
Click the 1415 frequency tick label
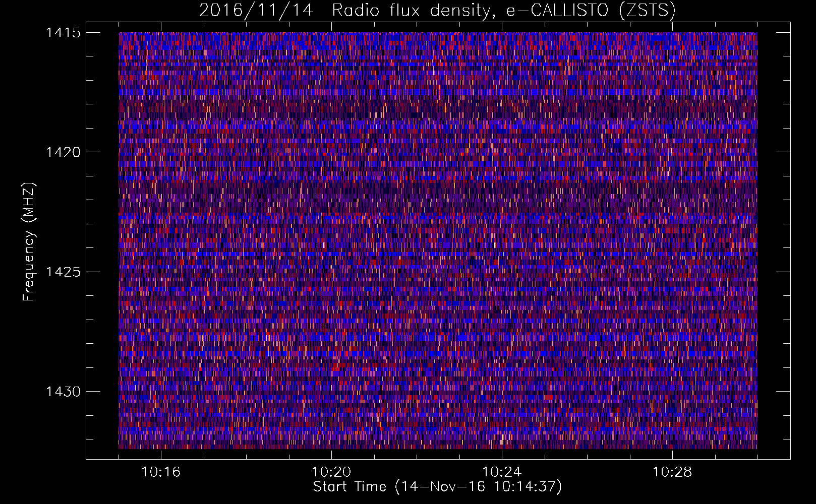[x=63, y=33]
